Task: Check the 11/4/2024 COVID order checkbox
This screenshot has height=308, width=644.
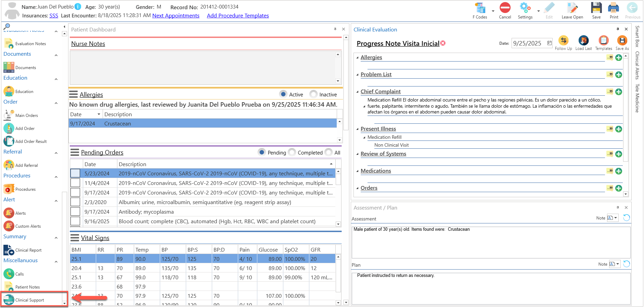Action: [x=75, y=183]
